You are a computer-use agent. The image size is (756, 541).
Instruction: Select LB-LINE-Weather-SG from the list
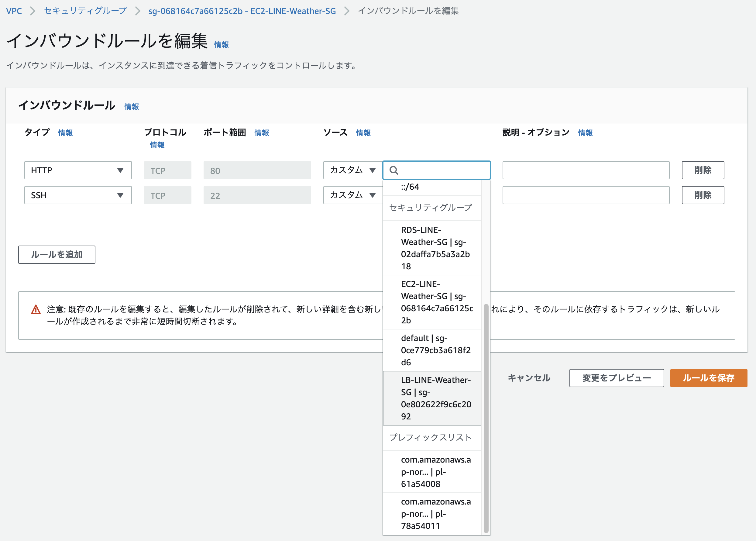(x=432, y=398)
